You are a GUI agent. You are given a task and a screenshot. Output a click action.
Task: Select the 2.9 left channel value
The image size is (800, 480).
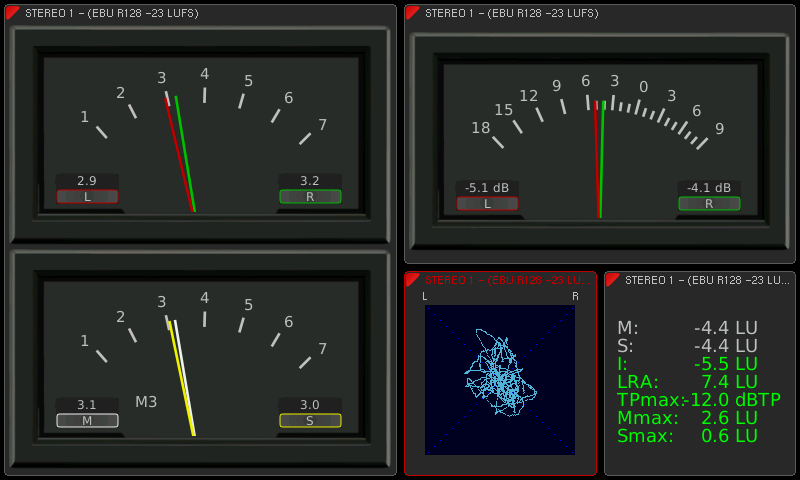point(87,181)
